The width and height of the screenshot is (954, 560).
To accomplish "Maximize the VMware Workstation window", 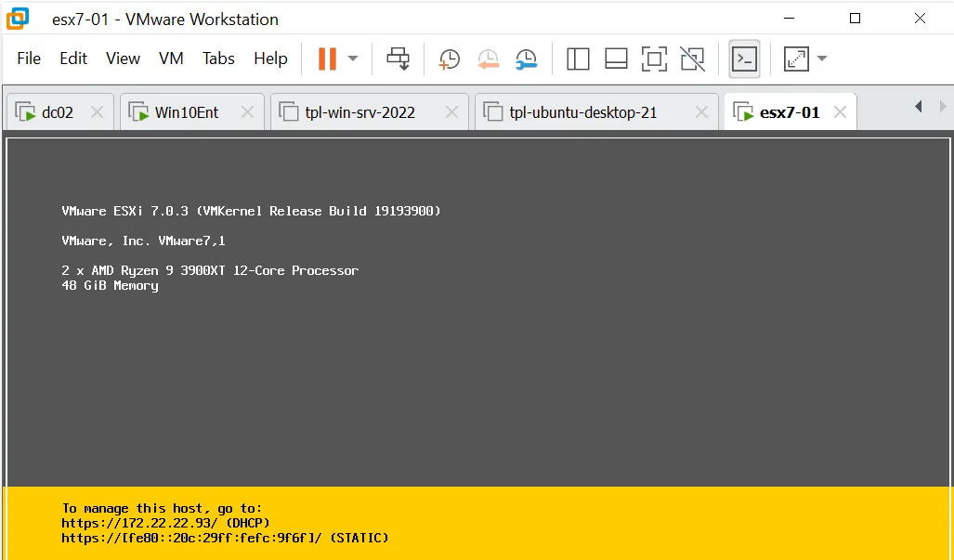I will pyautogui.click(x=855, y=19).
